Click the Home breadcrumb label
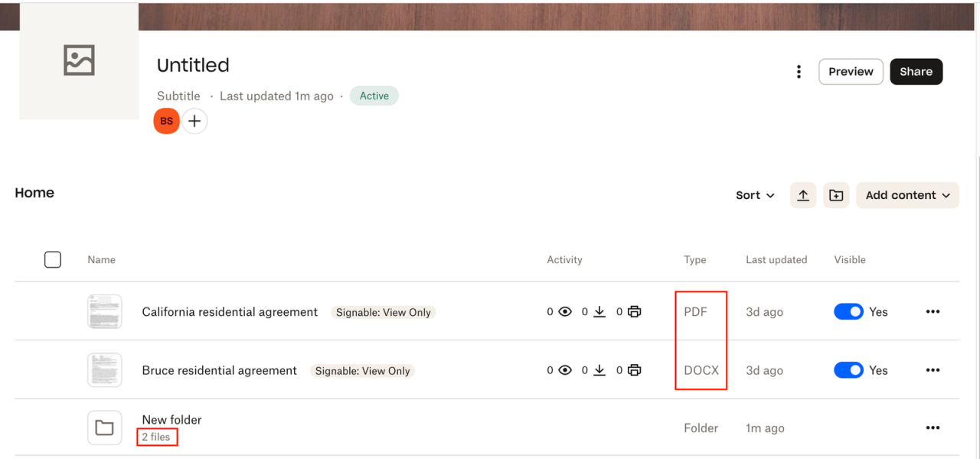The image size is (980, 459). (x=34, y=193)
